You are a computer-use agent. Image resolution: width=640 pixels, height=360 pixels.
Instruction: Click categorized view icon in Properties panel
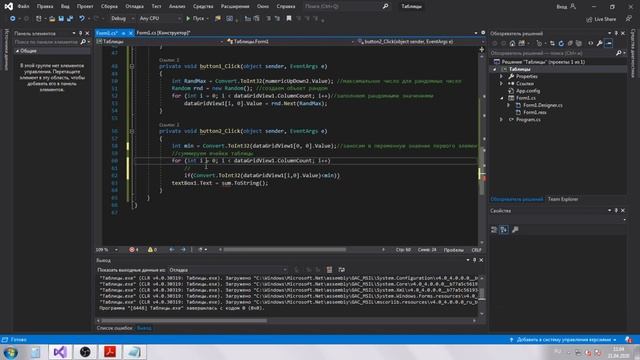(494, 229)
